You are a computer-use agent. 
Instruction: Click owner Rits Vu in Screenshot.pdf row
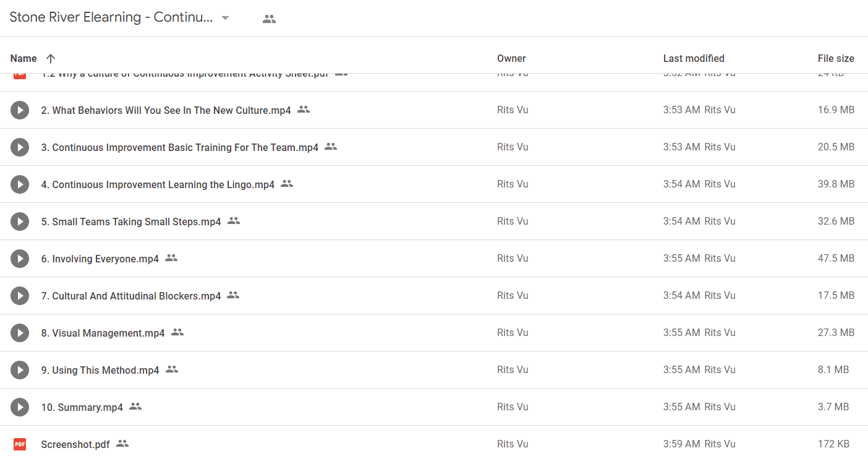[x=513, y=444]
